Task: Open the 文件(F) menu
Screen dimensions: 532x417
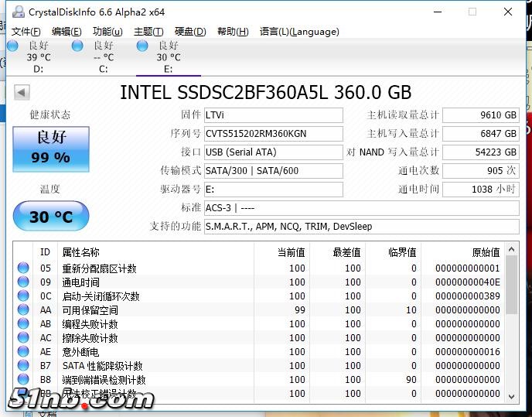Action: [26, 32]
